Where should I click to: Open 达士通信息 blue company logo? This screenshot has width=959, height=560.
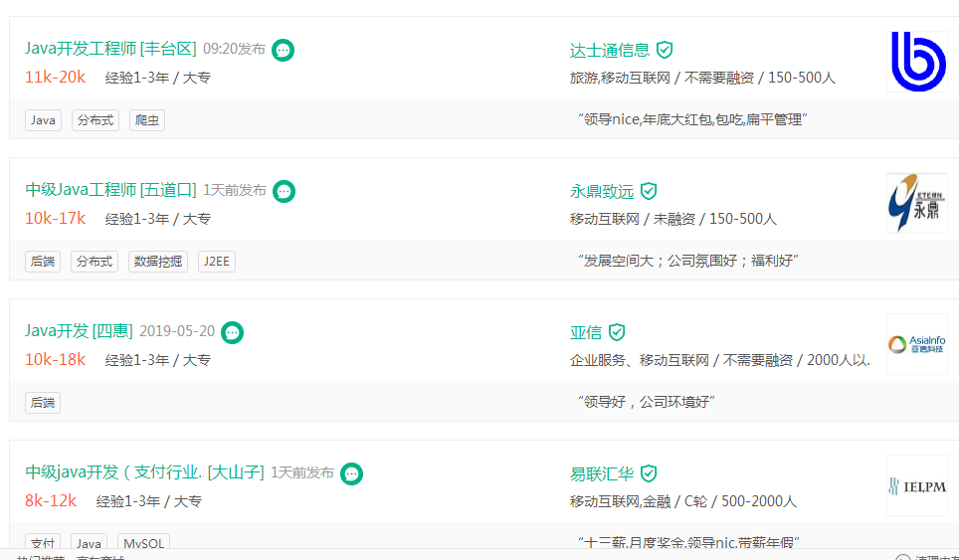coord(917,62)
